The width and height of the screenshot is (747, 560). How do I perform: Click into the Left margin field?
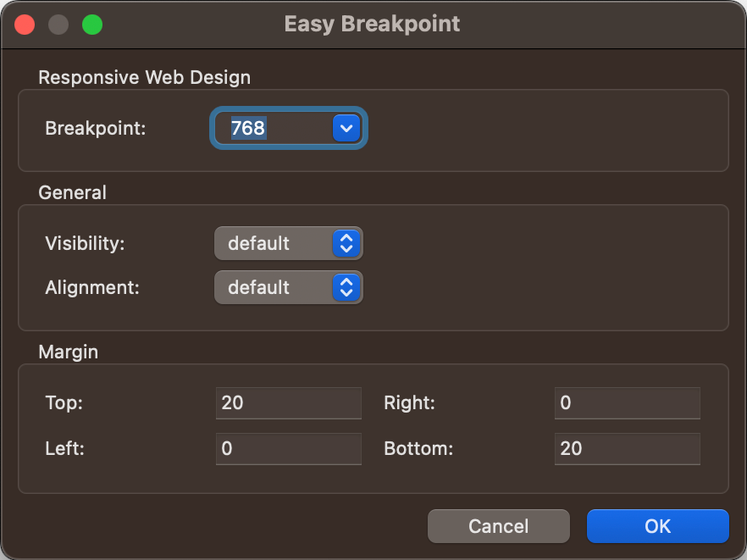click(x=289, y=448)
